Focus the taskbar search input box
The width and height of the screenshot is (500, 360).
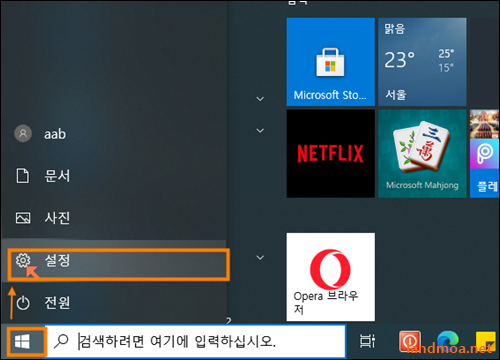pos(196,341)
